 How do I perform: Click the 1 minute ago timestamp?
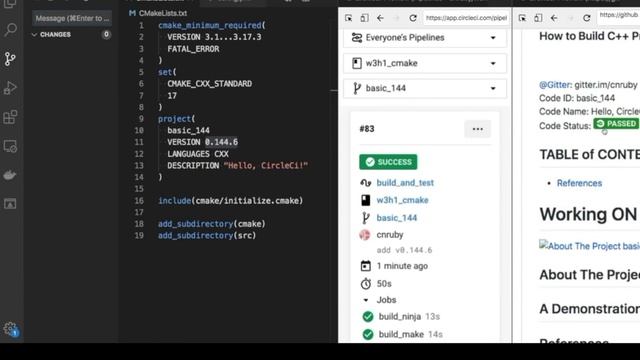402,266
